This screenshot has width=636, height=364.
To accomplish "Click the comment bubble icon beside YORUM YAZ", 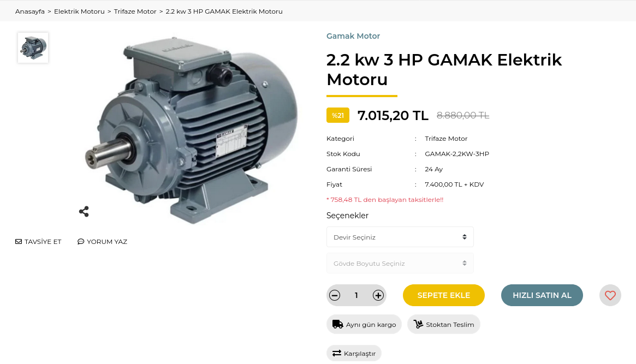I will coord(81,242).
